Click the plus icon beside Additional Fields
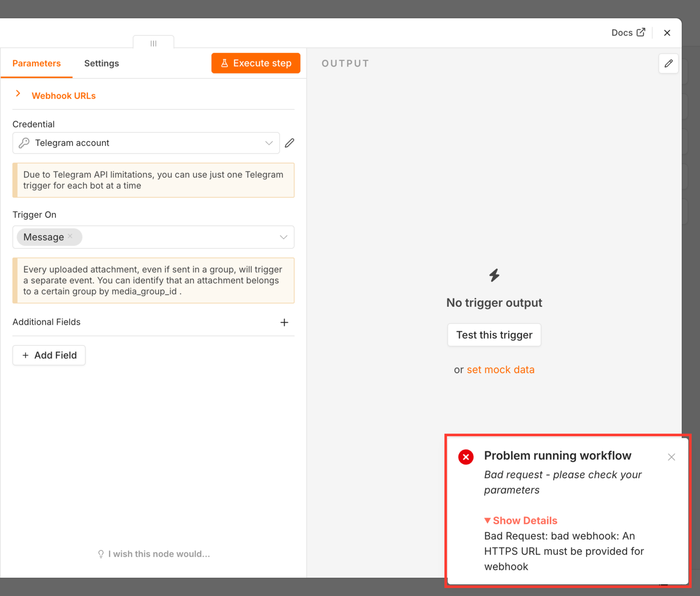Image resolution: width=700 pixels, height=596 pixels. pos(284,322)
